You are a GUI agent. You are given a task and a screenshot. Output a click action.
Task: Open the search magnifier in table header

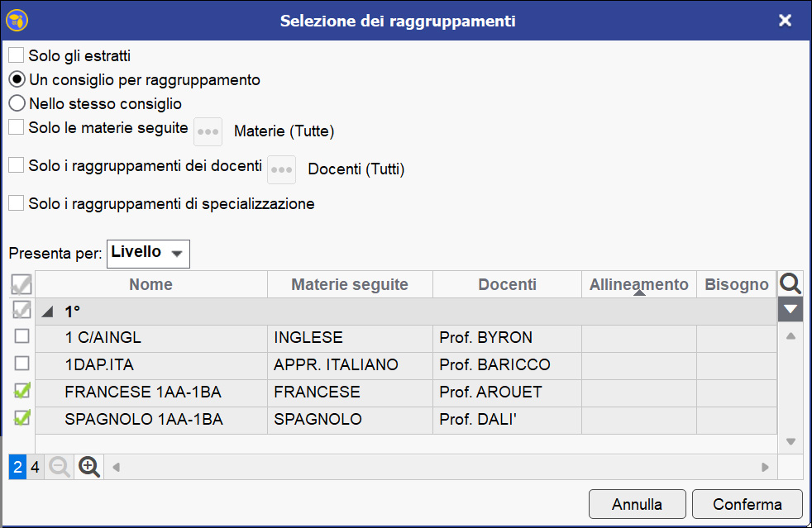click(791, 283)
